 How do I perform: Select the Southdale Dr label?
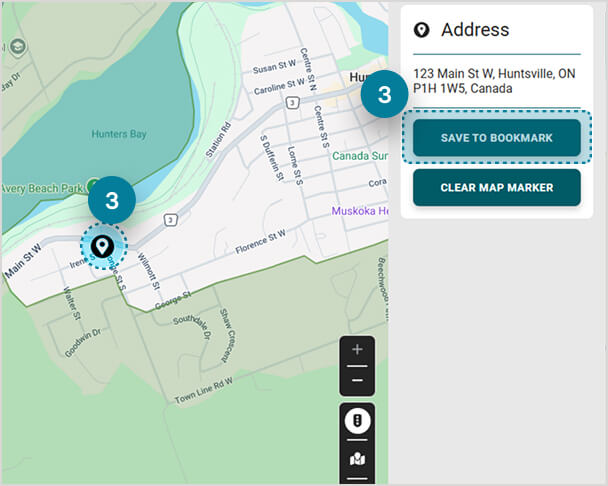pyautogui.click(x=192, y=326)
